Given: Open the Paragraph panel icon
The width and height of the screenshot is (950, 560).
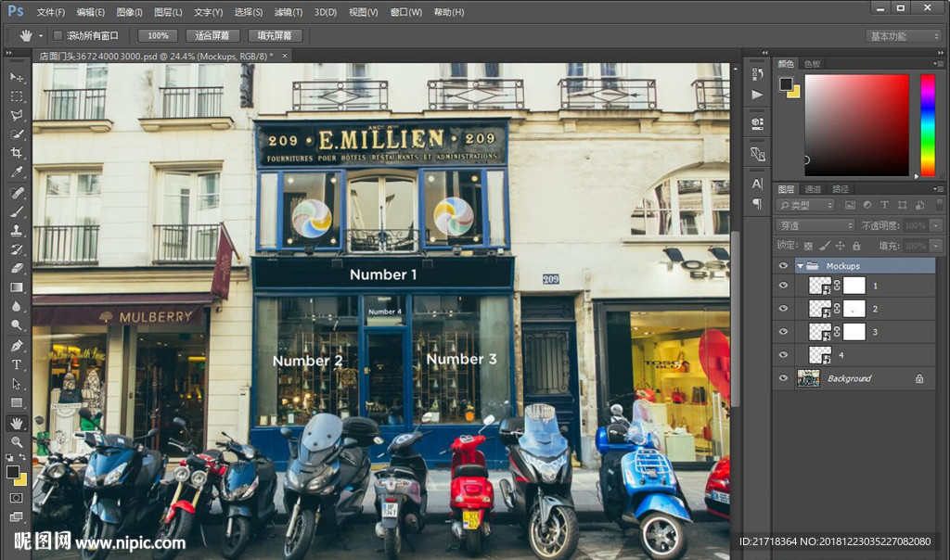Looking at the screenshot, I should click(757, 203).
